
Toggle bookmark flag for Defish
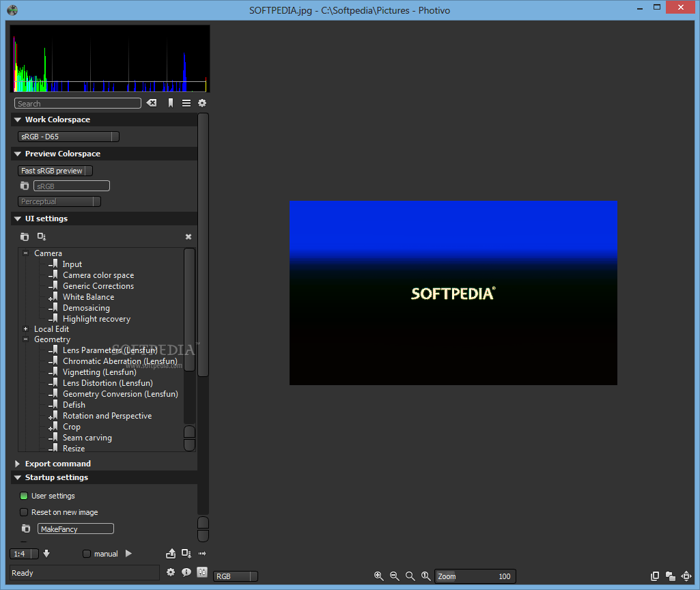[x=55, y=405]
